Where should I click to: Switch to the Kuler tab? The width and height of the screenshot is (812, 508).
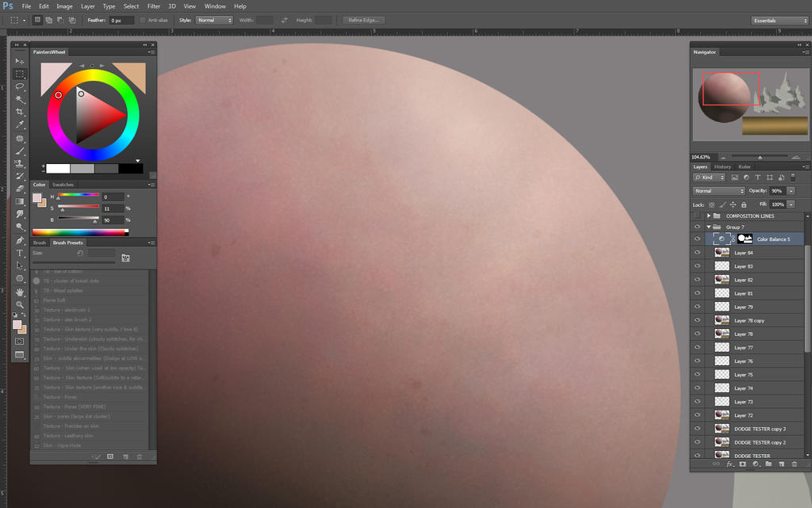click(744, 166)
